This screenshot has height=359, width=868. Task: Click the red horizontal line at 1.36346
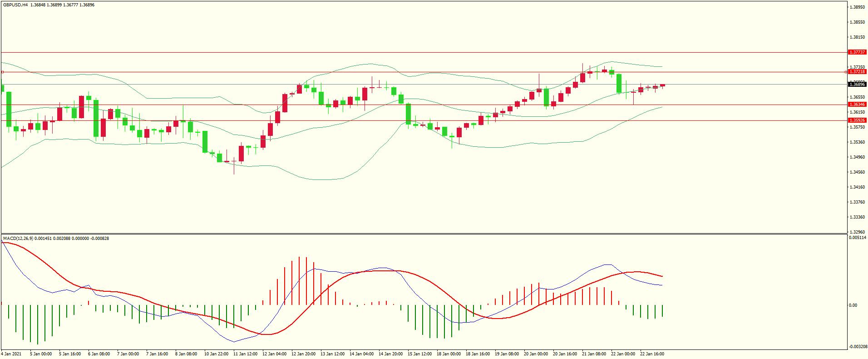pos(424,105)
